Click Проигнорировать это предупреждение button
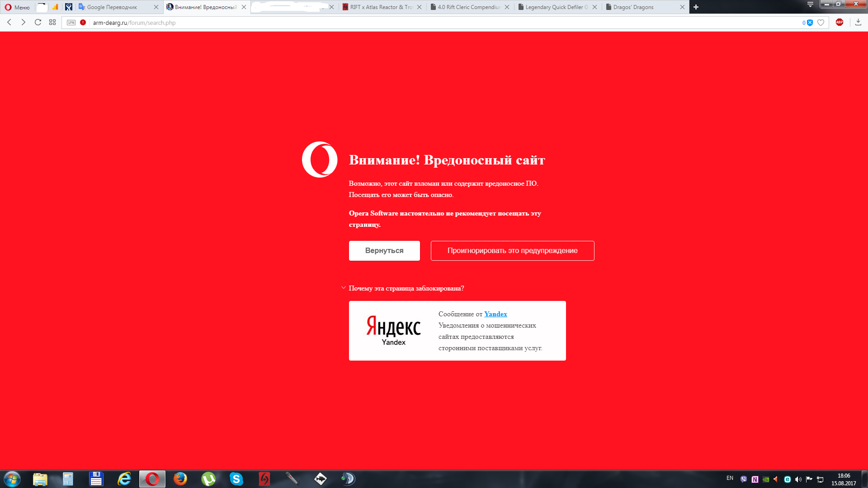This screenshot has height=488, width=868. 513,251
